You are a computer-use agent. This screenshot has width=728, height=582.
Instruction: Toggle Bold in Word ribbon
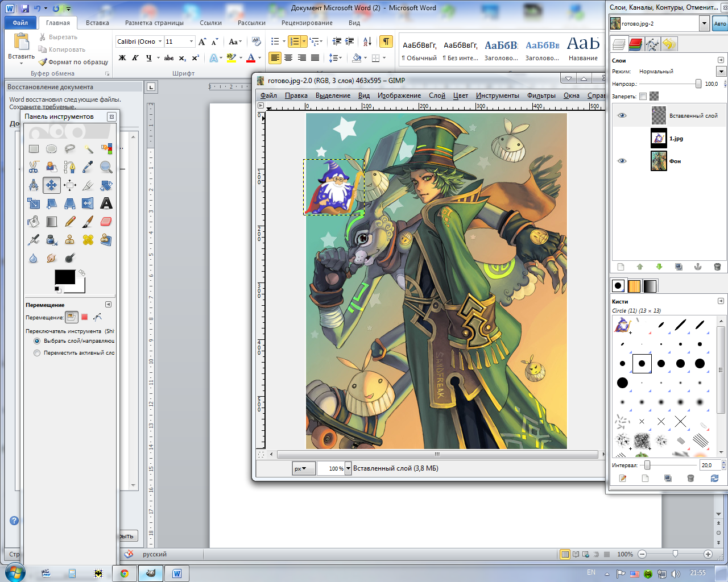(x=122, y=58)
